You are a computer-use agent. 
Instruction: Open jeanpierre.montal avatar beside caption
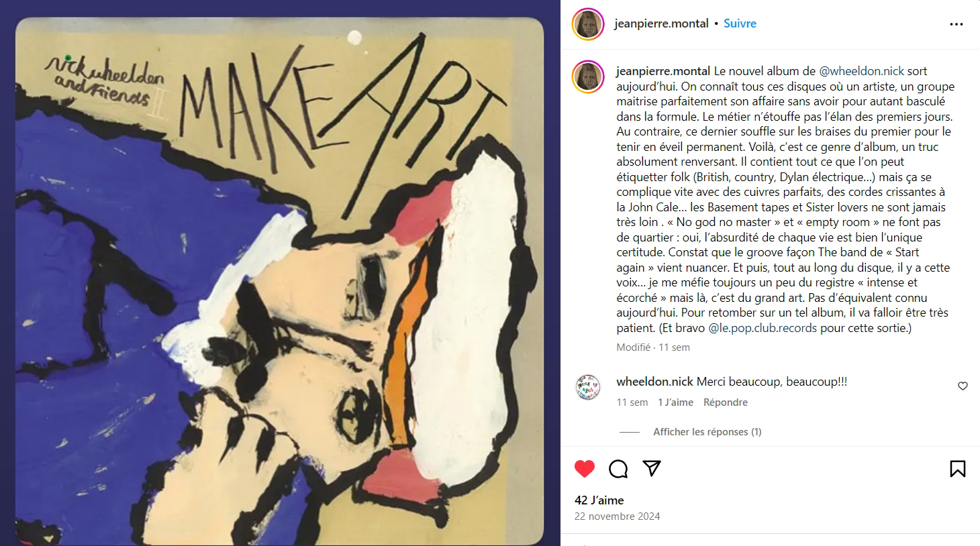pos(588,76)
